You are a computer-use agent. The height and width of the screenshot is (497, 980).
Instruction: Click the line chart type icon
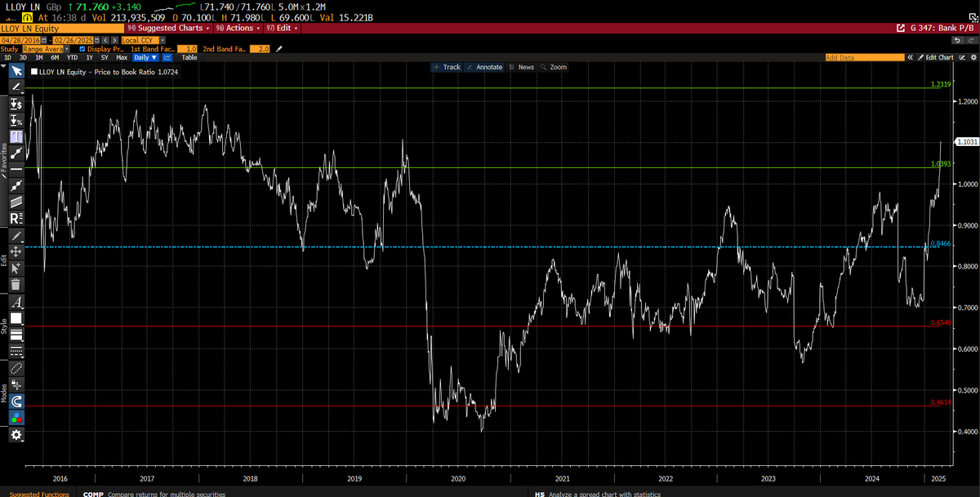[167, 57]
